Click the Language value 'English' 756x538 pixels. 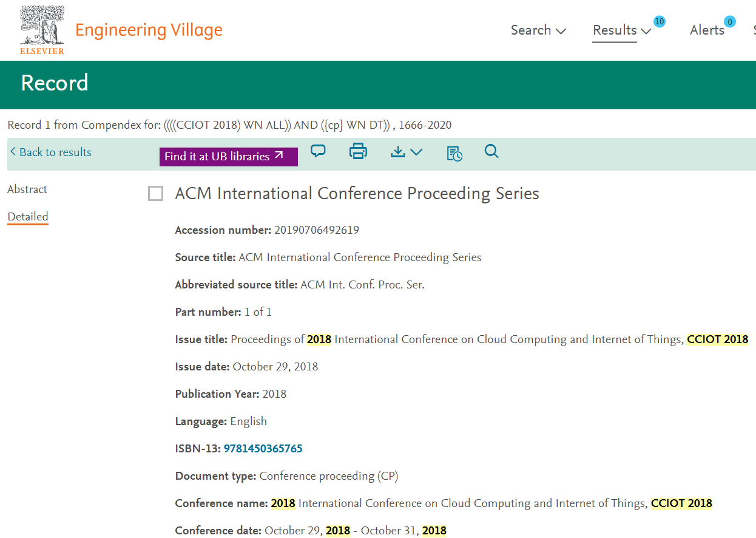(249, 421)
